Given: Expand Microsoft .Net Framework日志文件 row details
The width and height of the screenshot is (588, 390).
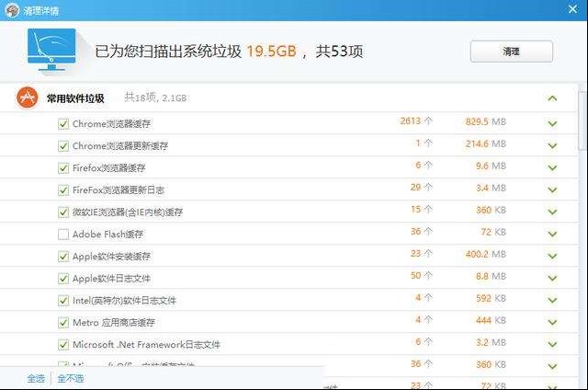Looking at the screenshot, I should (552, 345).
